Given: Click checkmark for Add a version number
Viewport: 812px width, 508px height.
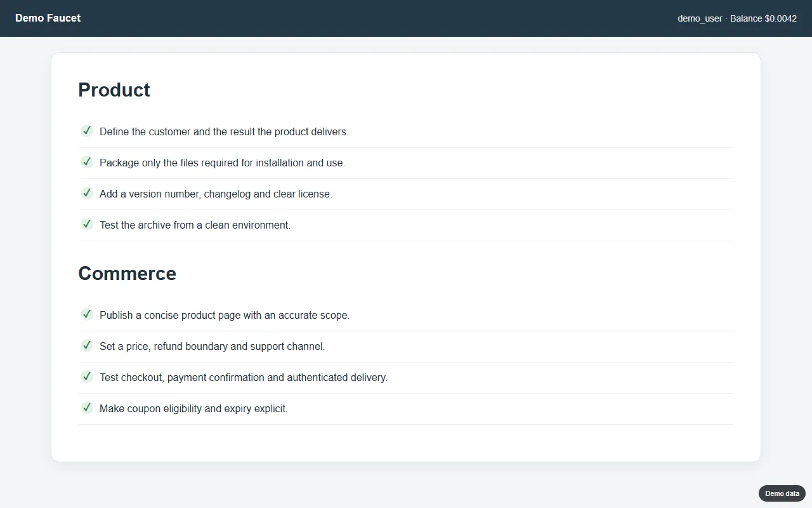Looking at the screenshot, I should (x=87, y=193).
